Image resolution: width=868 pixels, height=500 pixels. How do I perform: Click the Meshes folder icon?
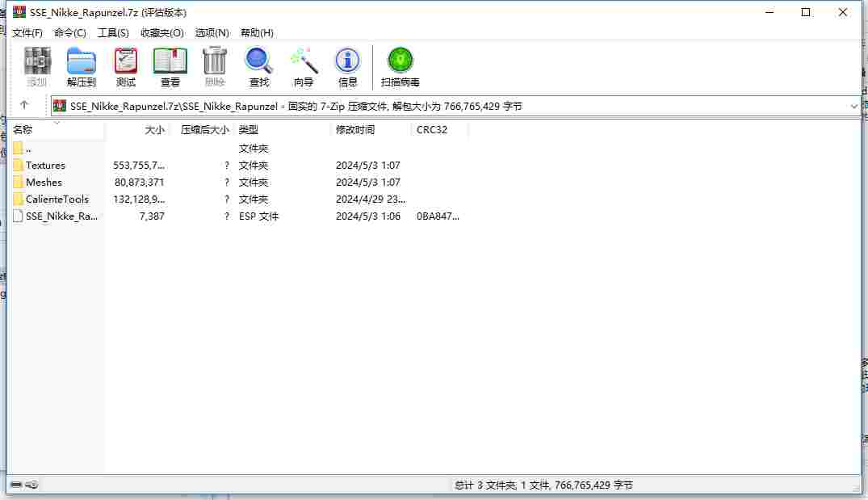pos(18,183)
